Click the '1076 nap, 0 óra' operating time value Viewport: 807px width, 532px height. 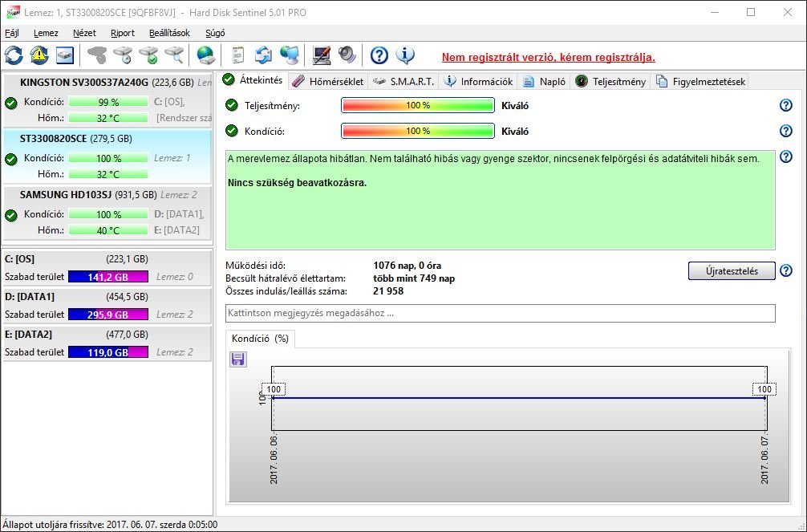407,266
